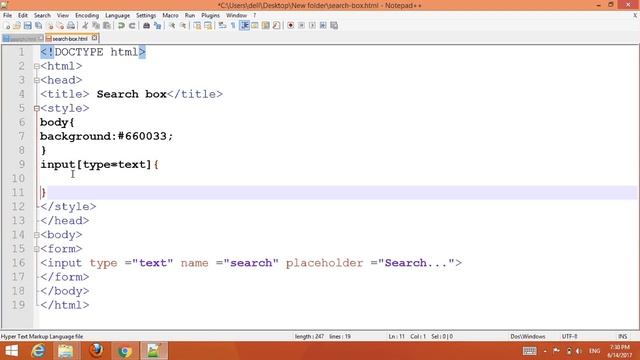Open the File menu

pos(7,16)
